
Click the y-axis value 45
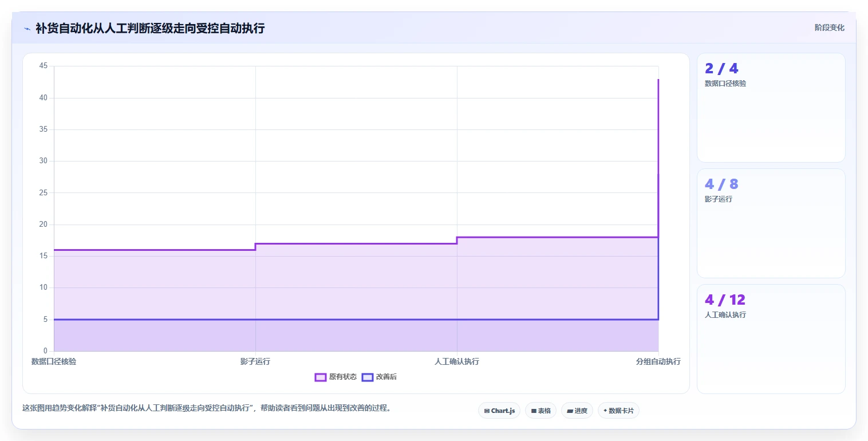coord(44,66)
